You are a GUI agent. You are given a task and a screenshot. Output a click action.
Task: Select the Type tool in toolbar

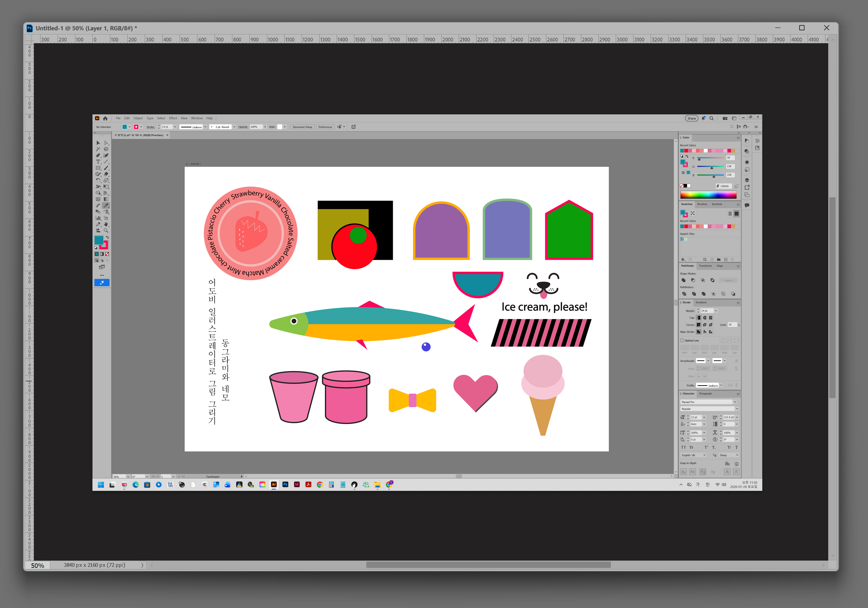(x=98, y=162)
